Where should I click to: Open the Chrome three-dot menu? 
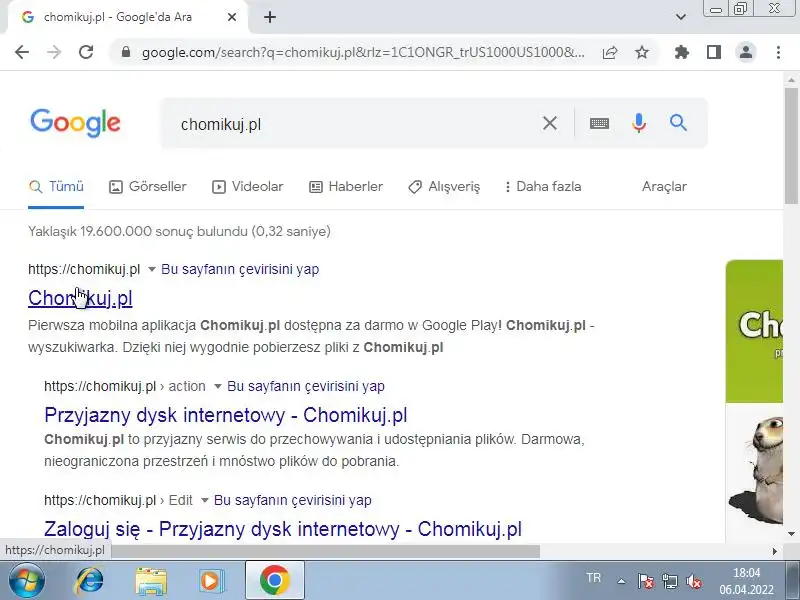(x=778, y=52)
